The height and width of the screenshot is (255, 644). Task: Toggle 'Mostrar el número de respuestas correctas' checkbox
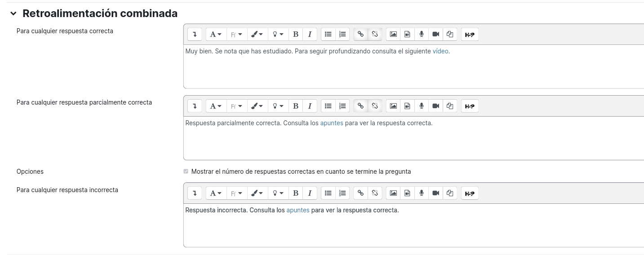(x=186, y=171)
